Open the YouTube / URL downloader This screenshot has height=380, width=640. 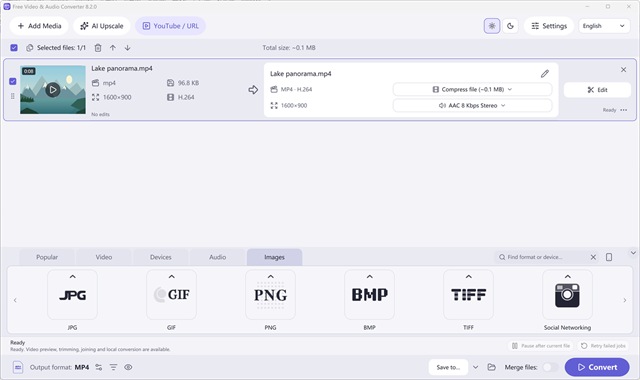(x=171, y=26)
